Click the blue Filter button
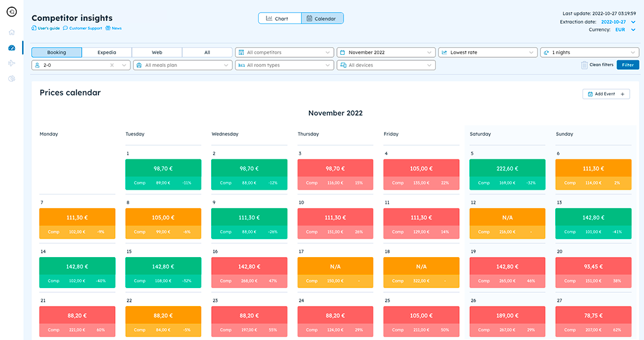 point(627,65)
